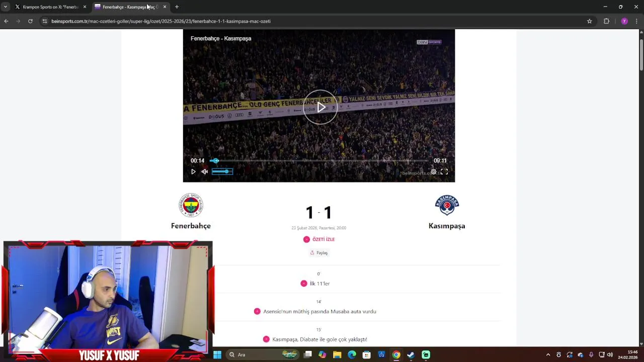Click ÖZETİ İZLE link
Viewport: 644px width, 362px height.
click(324, 239)
